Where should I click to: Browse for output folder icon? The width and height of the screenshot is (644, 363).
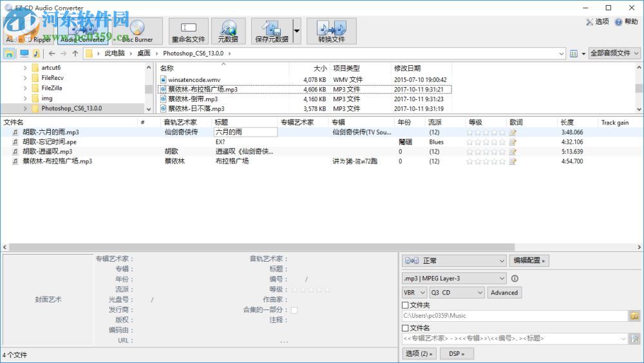(x=634, y=316)
